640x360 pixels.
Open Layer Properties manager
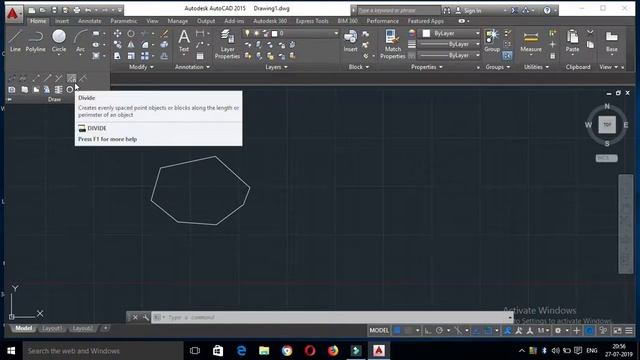227,44
